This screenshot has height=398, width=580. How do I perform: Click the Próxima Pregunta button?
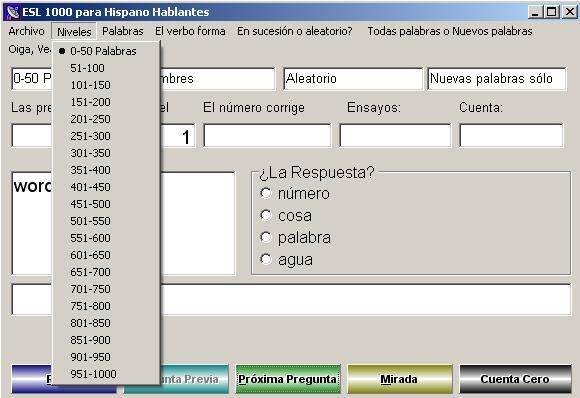[x=287, y=379]
